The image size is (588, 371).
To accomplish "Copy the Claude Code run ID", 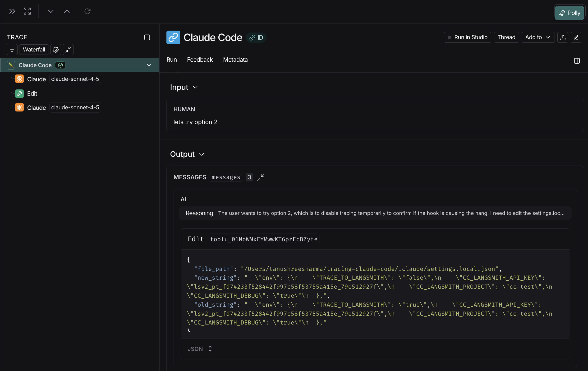I will [x=256, y=37].
